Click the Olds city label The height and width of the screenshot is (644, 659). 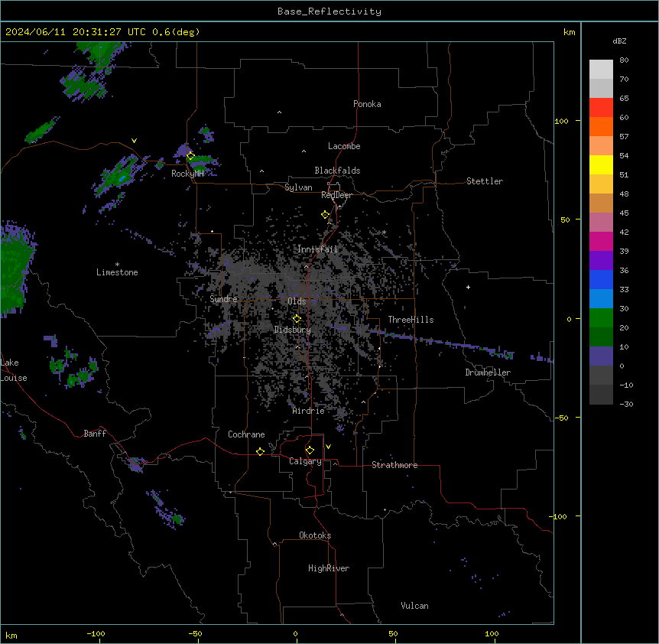(x=297, y=301)
